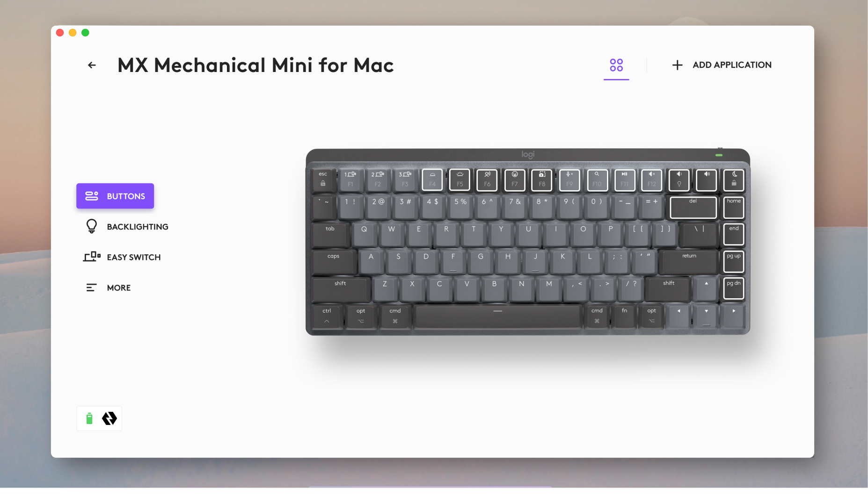The height and width of the screenshot is (496, 868).
Task: Click the green battery status icon
Action: pos(90,418)
